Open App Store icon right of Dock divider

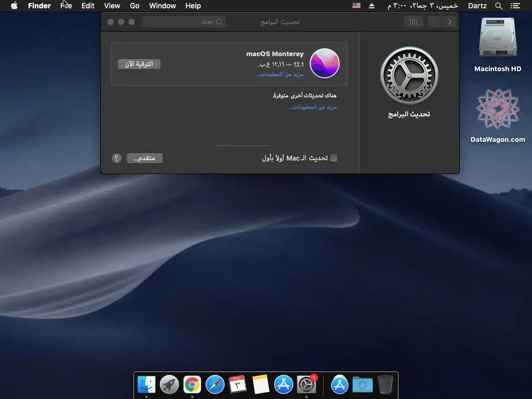coord(340,385)
